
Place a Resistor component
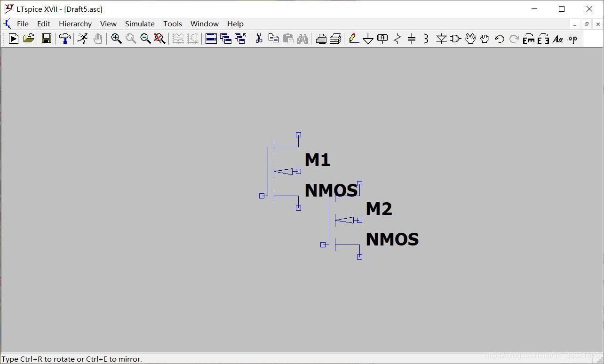tap(397, 39)
